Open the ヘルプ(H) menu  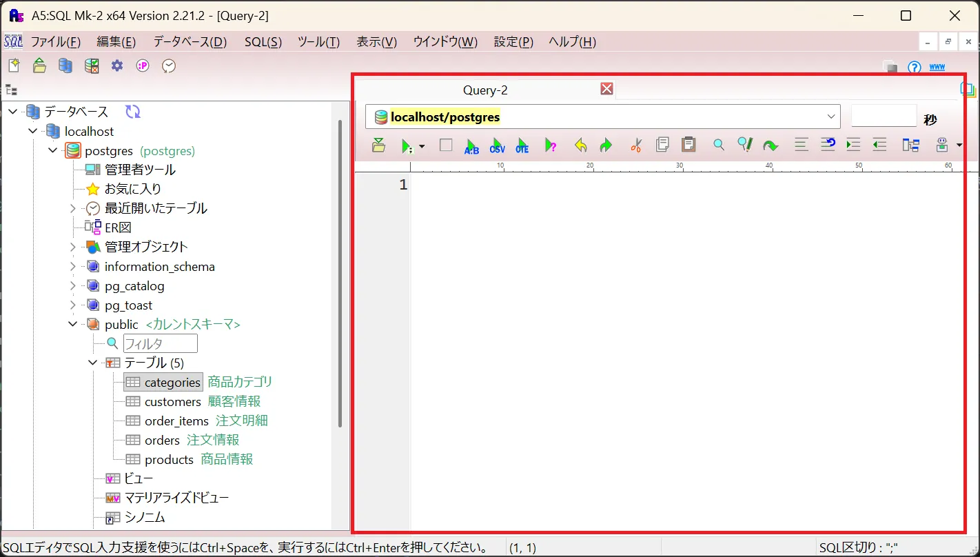tap(572, 42)
